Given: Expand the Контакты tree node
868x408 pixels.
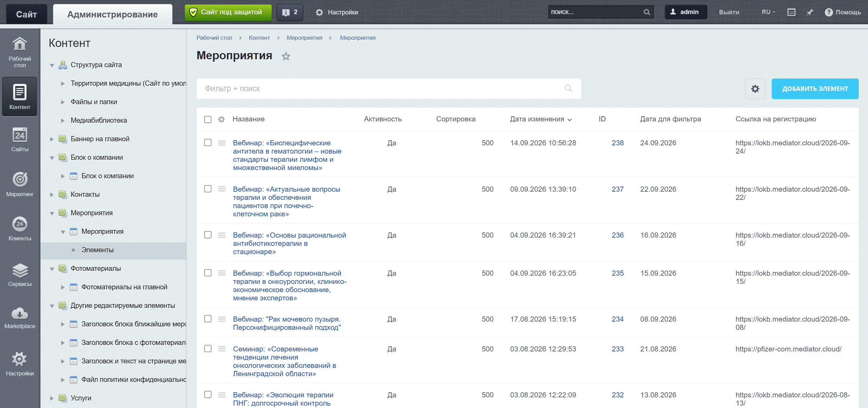Looking at the screenshot, I should pyautogui.click(x=52, y=195).
